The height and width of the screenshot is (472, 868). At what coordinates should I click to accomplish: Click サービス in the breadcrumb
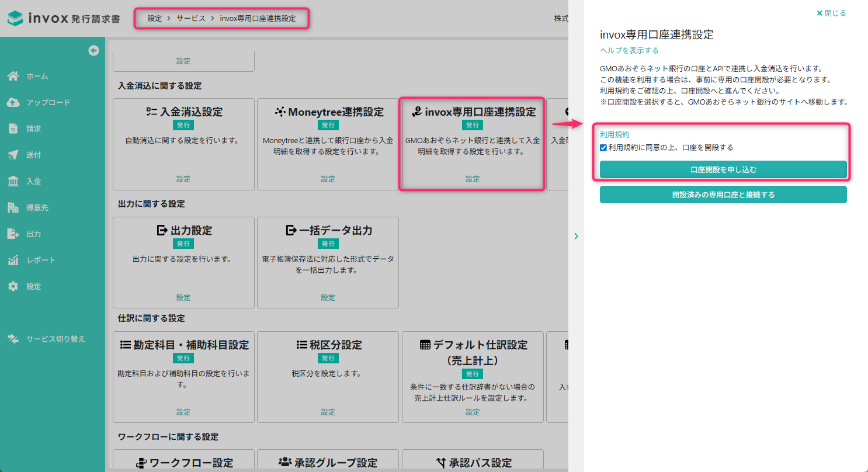191,19
